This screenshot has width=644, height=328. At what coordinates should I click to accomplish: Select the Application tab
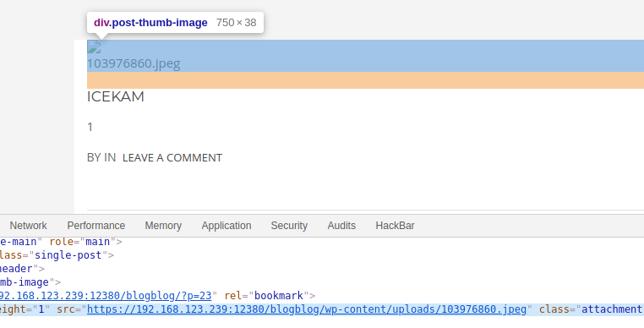click(226, 226)
